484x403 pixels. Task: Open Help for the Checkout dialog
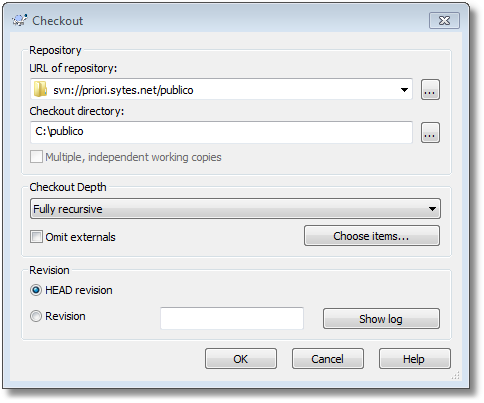click(x=415, y=359)
